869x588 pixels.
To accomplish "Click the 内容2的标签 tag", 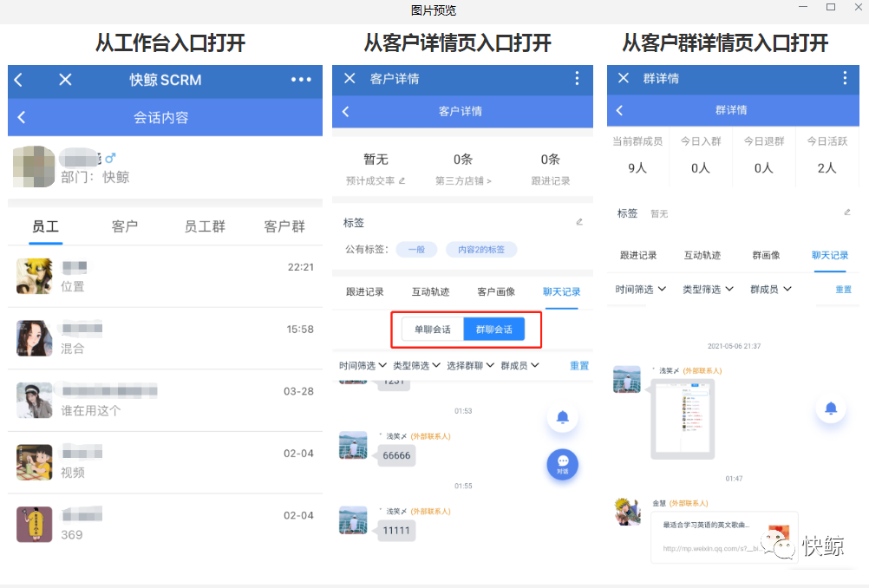I will (481, 250).
